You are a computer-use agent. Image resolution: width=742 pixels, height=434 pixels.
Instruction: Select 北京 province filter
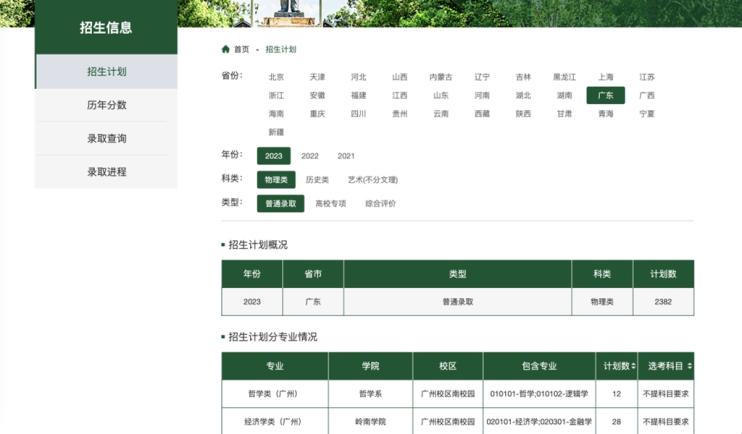pyautogui.click(x=276, y=77)
